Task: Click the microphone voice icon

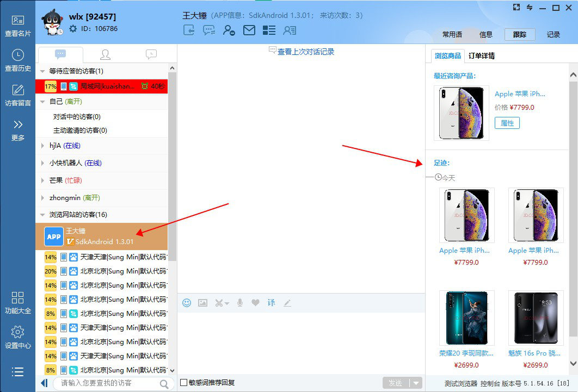Action: pyautogui.click(x=239, y=303)
